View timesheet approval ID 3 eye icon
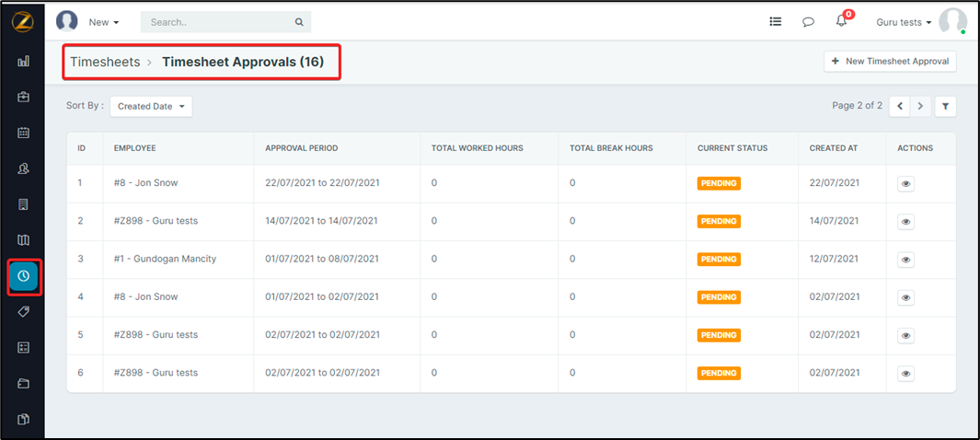Image resolution: width=980 pixels, height=440 pixels. (905, 260)
